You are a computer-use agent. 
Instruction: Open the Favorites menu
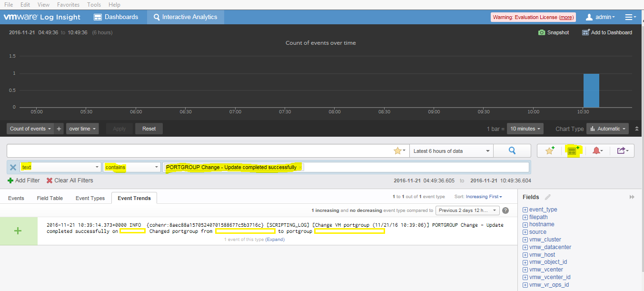69,4
